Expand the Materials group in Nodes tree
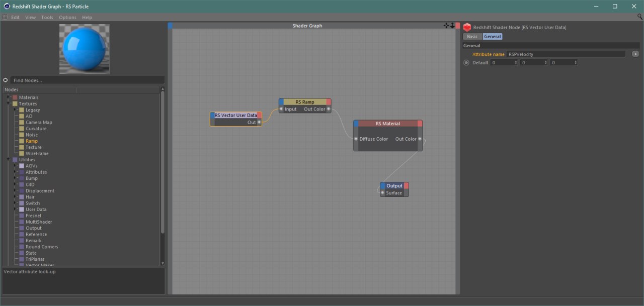644x306 pixels. click(9, 97)
